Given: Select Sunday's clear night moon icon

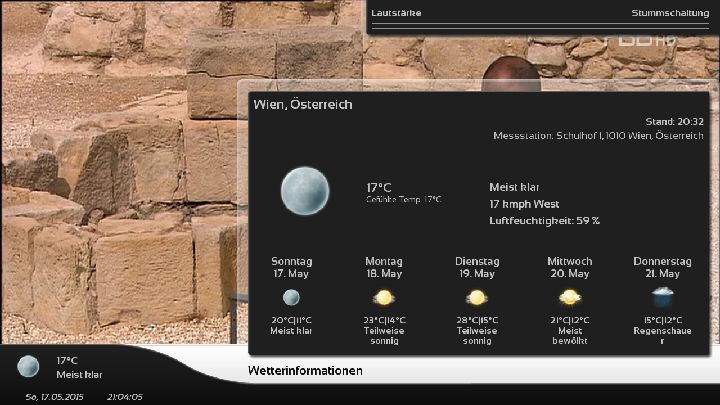Looking at the screenshot, I should coord(291,297).
